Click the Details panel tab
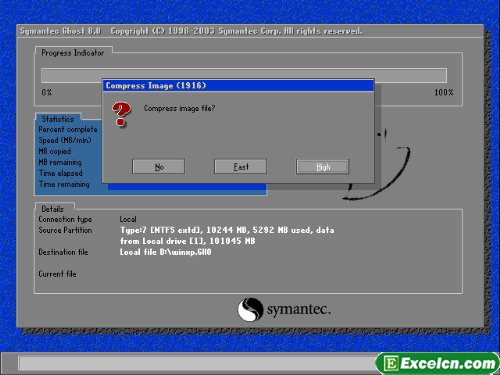Screen dimensions: 500x375 coord(52,209)
